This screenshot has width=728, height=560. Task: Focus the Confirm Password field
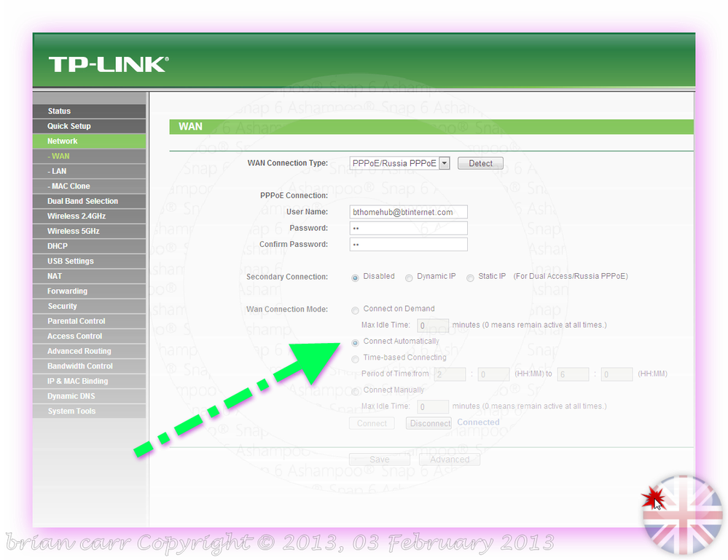(408, 245)
